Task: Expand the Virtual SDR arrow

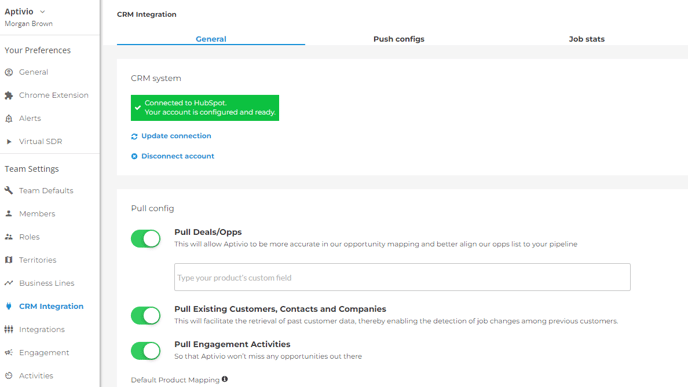Action: tap(9, 142)
